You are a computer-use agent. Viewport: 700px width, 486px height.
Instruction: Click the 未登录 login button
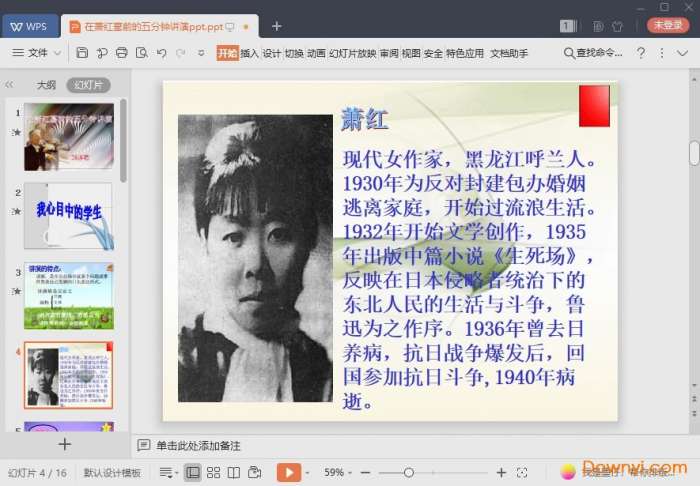[668, 26]
